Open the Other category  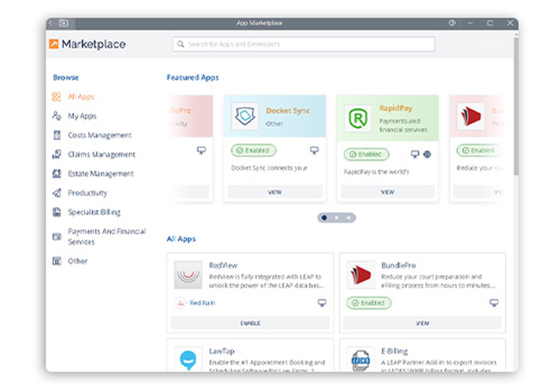[x=77, y=261]
